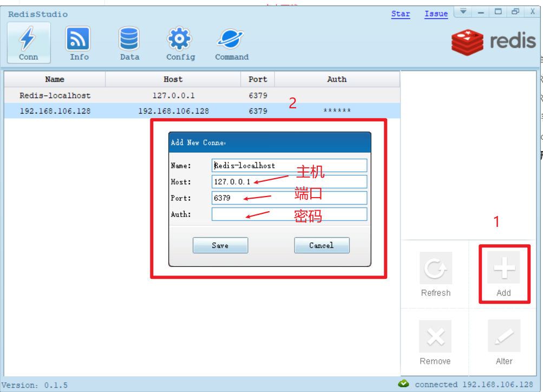The height and width of the screenshot is (392, 543).
Task: Click the 192.168.106.128 host column cell
Action: [x=173, y=111]
